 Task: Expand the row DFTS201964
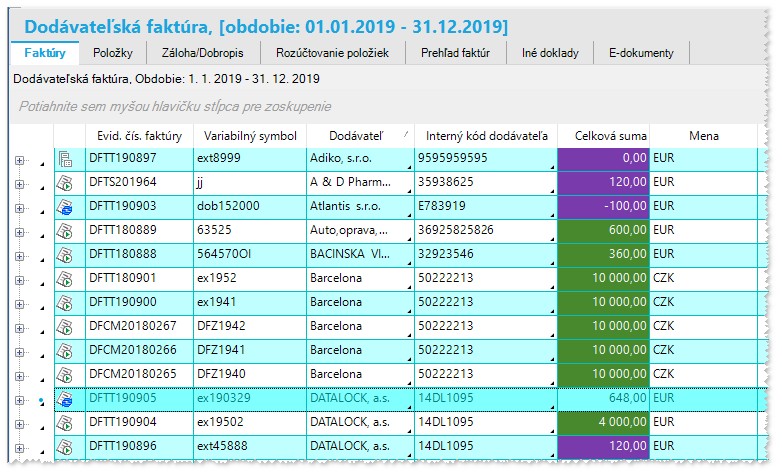pos(19,184)
